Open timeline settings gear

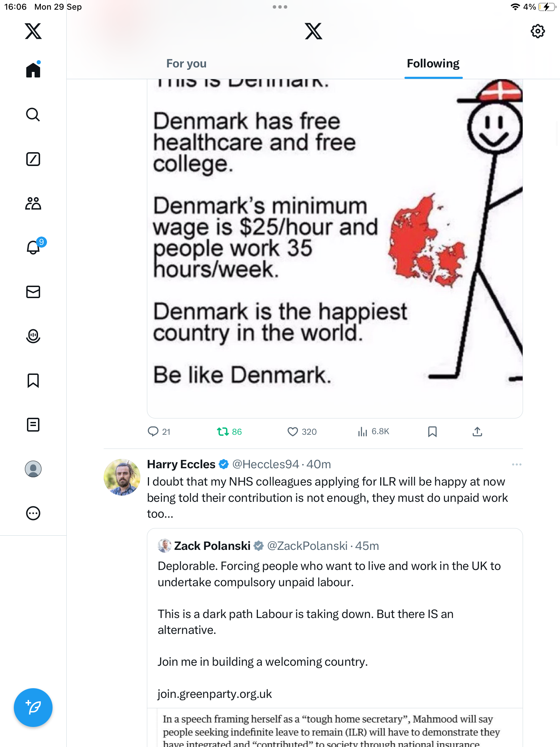pyautogui.click(x=538, y=31)
